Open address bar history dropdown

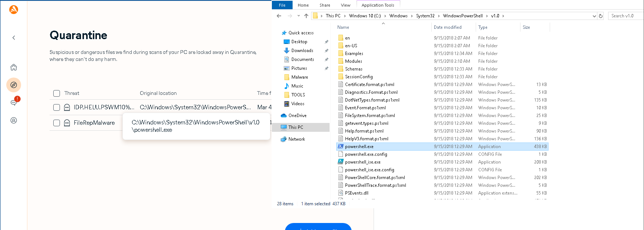(x=594, y=16)
